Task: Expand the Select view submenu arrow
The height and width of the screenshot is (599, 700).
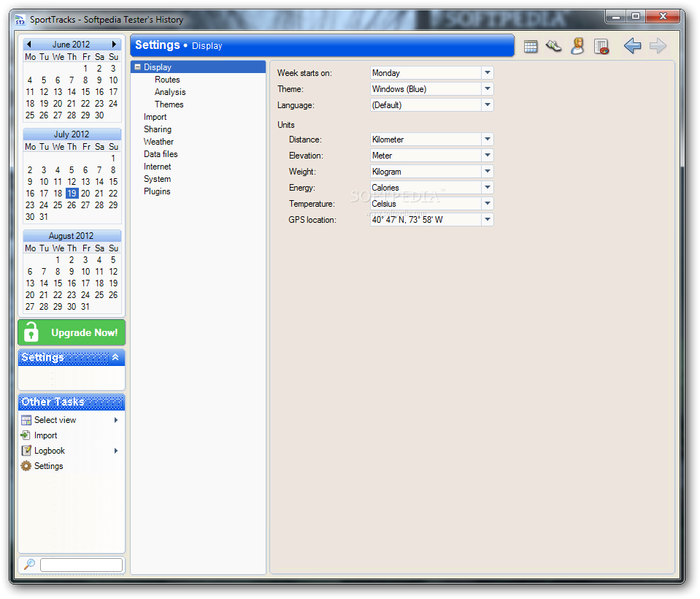Action: click(116, 420)
